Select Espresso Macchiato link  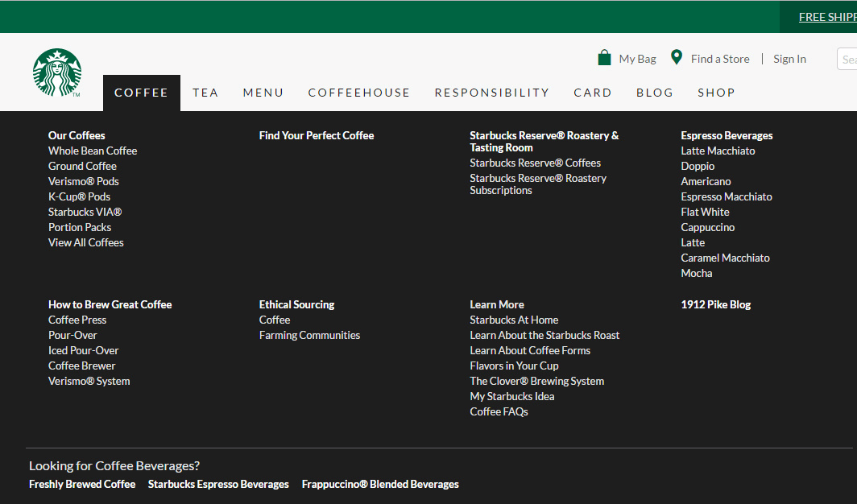727,196
